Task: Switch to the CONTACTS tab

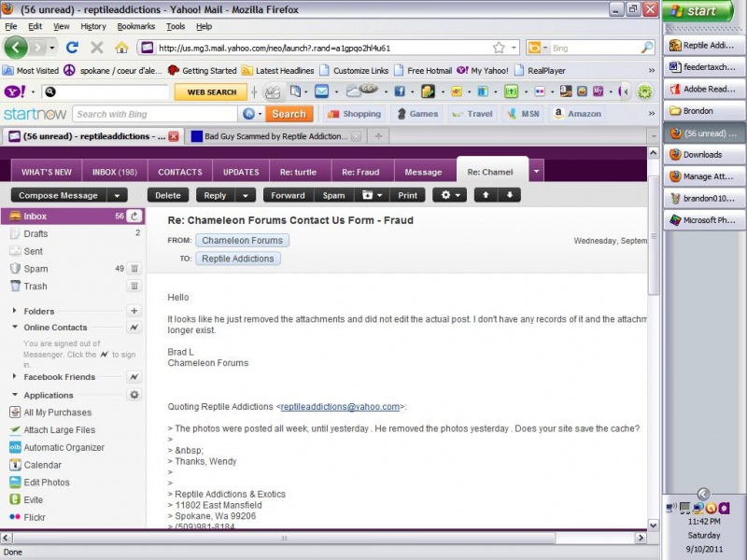Action: click(x=180, y=172)
